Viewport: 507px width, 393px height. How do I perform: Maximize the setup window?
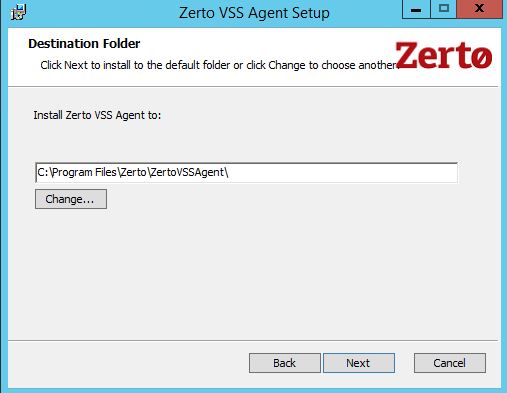point(444,9)
